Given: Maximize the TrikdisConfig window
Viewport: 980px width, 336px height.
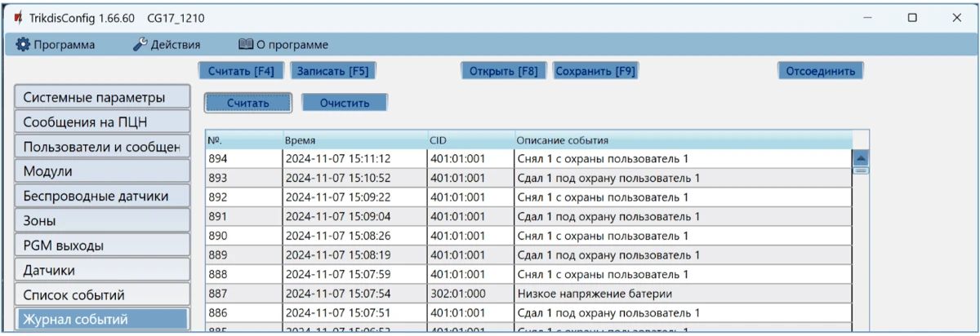Looking at the screenshot, I should click(x=912, y=17).
